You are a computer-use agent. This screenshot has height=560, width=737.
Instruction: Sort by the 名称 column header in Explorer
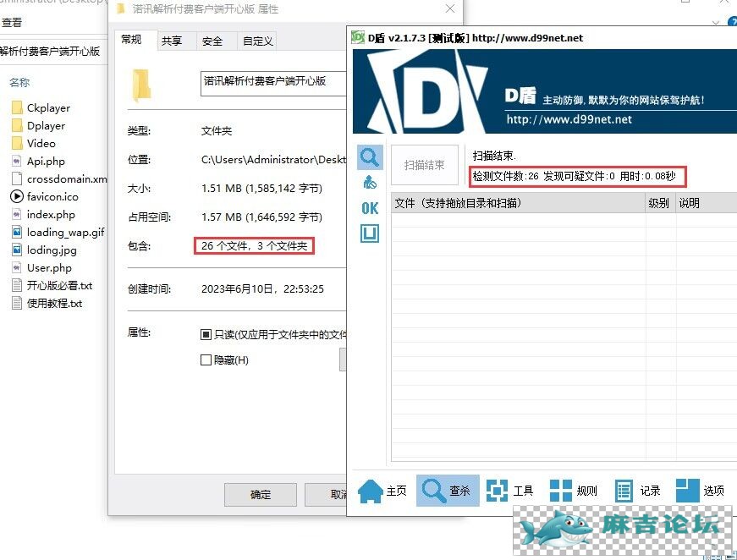(x=19, y=82)
